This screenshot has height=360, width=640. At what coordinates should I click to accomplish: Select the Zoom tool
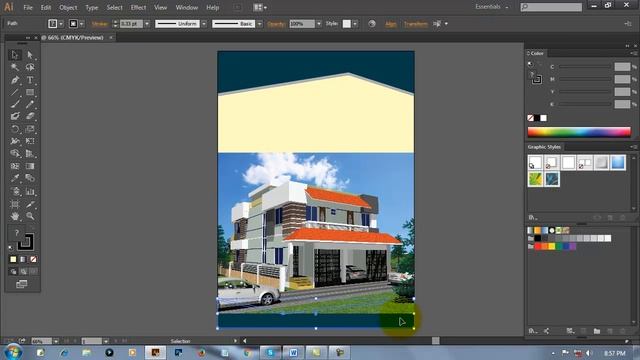[30, 216]
